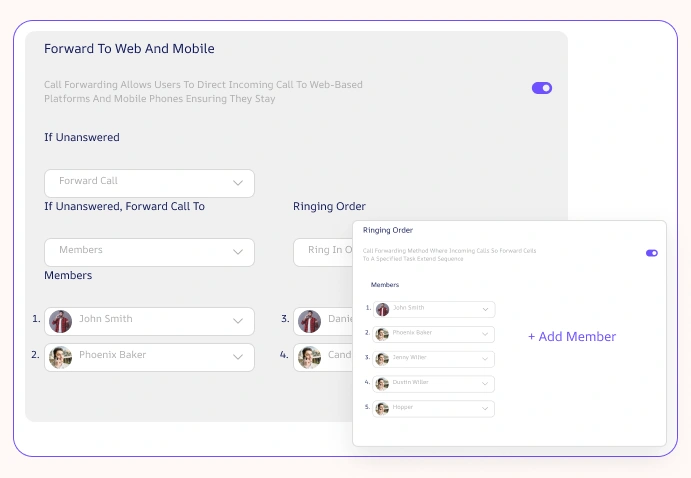Screen dimensions: 691x478
Task: Click the Call Forwarding Allows Users description text
Action: pyautogui.click(x=203, y=91)
